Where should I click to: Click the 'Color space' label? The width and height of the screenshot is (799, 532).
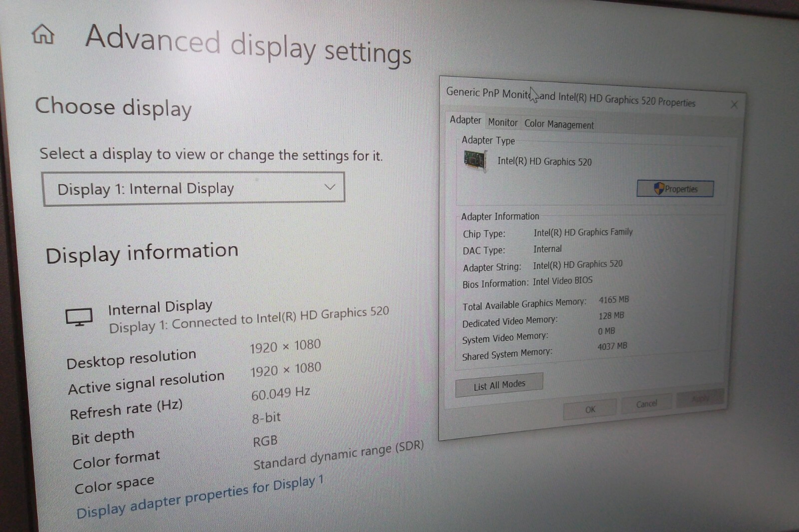(x=114, y=484)
